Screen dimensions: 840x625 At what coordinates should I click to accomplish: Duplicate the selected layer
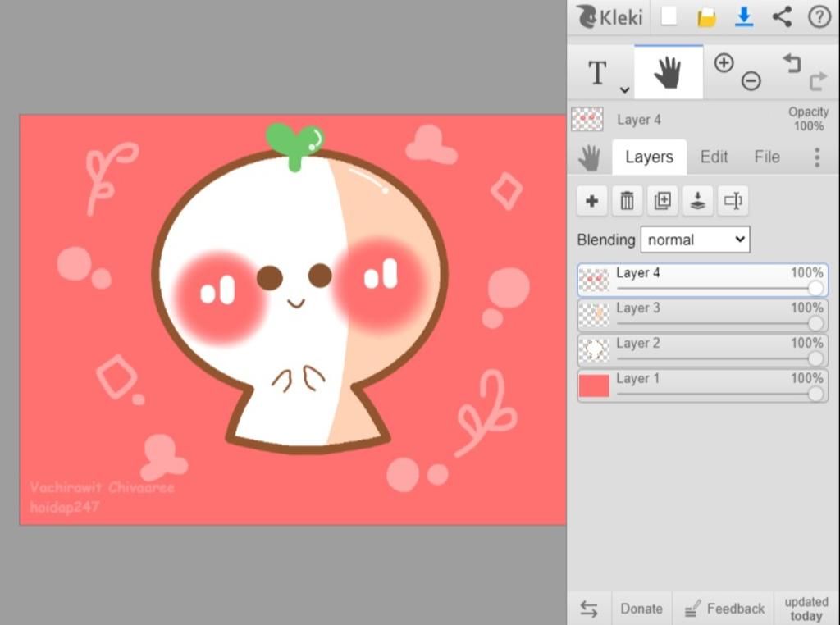point(663,202)
